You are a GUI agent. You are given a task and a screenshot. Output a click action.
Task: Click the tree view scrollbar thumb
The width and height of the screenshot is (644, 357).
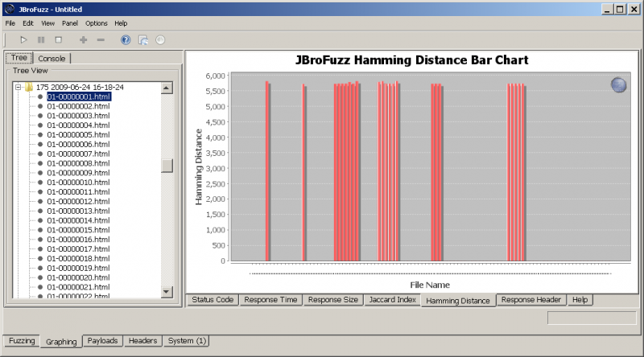tap(167, 166)
